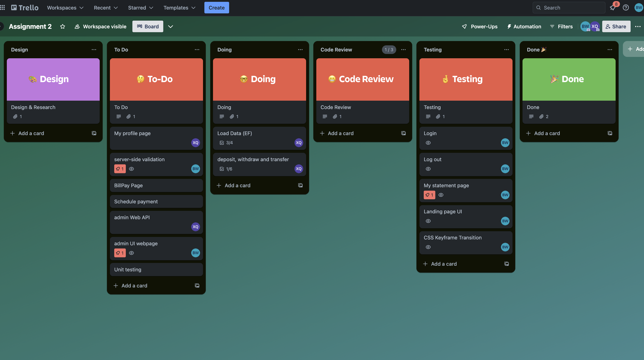Screen dimensions: 644x360
Task: Toggle watch eye on Login card
Action: coord(428,143)
